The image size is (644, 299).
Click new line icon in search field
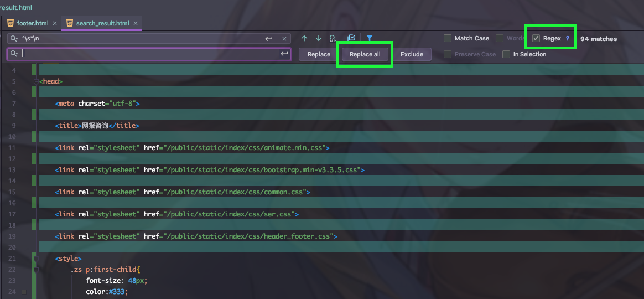(269, 39)
